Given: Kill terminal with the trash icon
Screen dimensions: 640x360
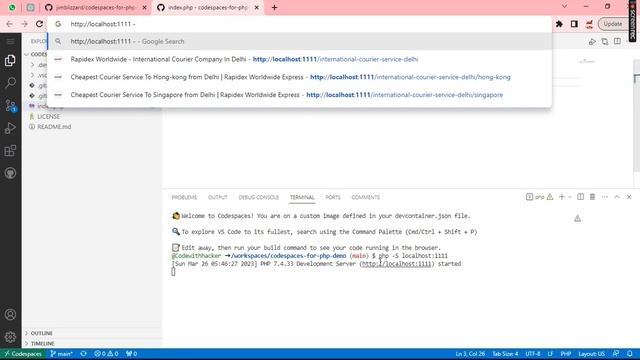Looking at the screenshot, I should click(593, 197).
